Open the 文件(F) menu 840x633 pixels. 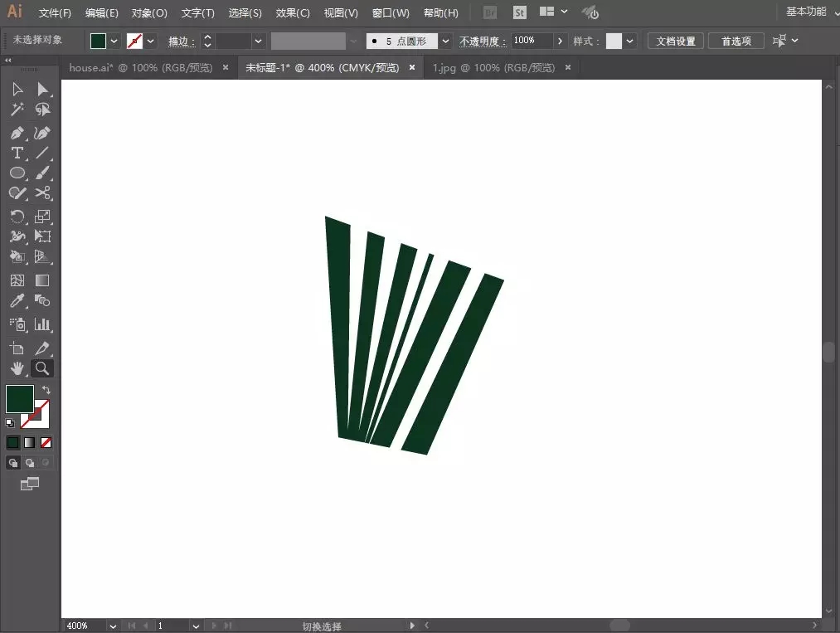tap(55, 13)
